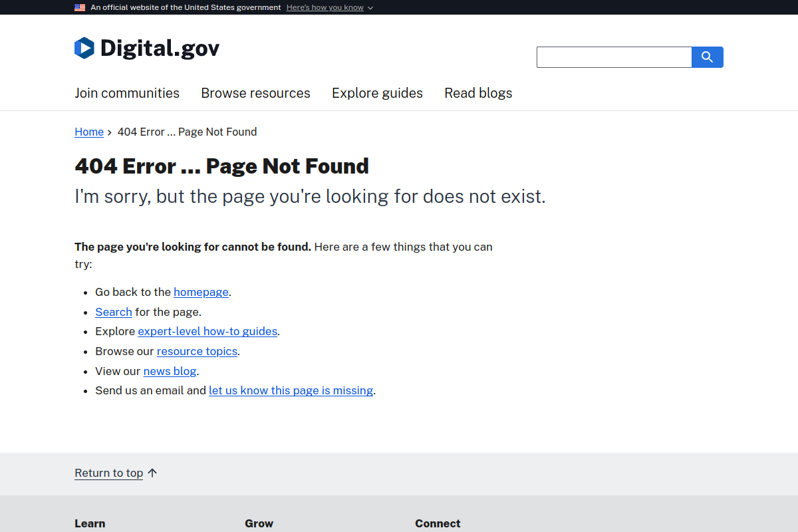The image size is (798, 532).
Task: Follow the homepage link
Action: click(x=201, y=292)
